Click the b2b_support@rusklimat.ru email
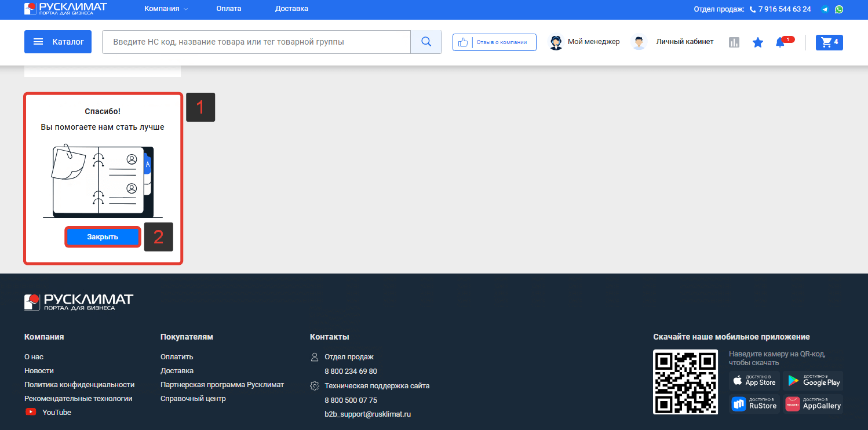This screenshot has width=868, height=430. (367, 414)
